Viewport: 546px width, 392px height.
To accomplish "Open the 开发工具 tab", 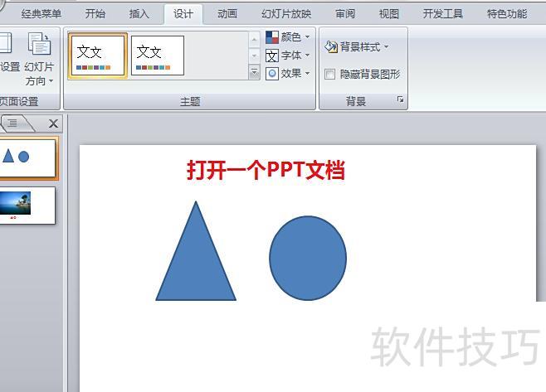I will coord(443,14).
